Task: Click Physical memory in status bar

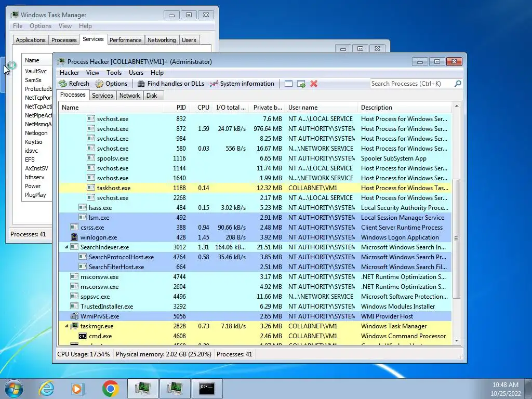Action: tap(163, 354)
